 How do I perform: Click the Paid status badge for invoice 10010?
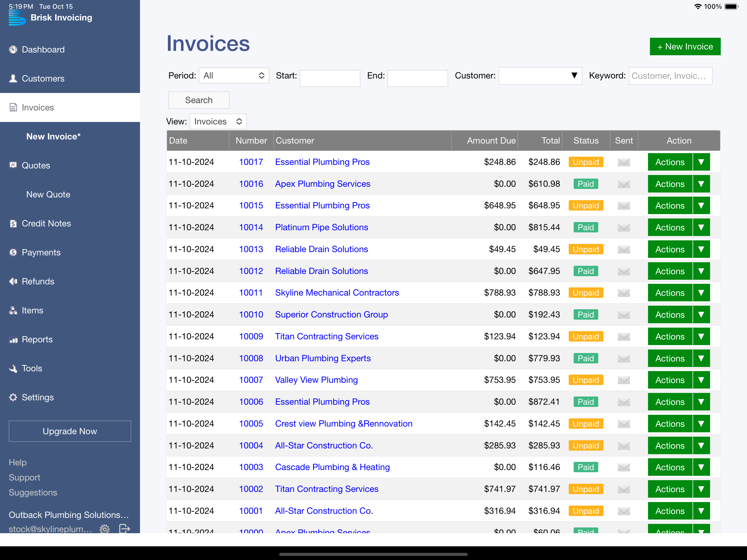point(586,315)
